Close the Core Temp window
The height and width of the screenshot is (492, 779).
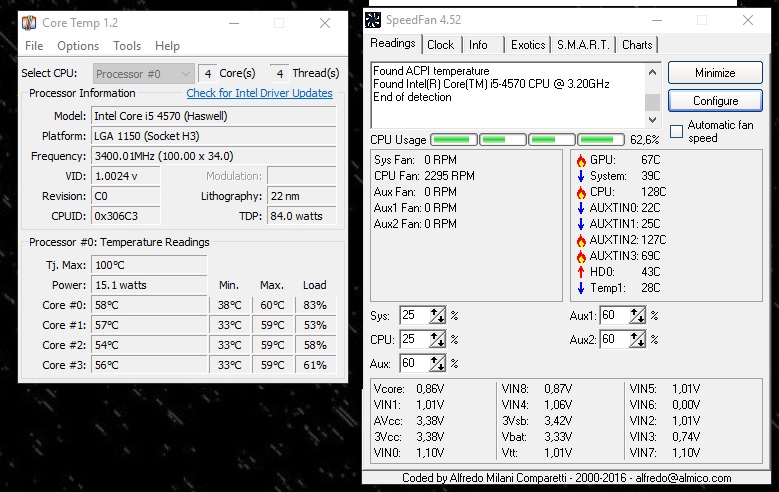[x=325, y=23]
